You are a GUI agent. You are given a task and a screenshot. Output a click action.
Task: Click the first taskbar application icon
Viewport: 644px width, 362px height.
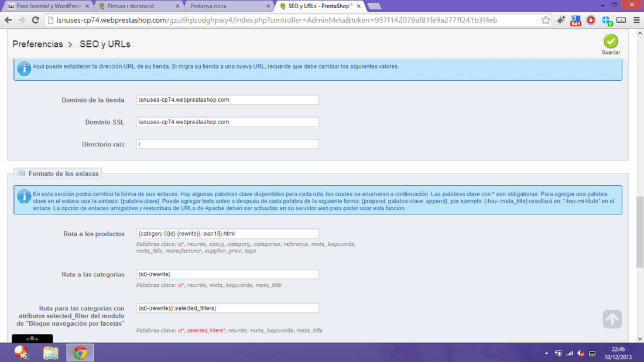point(21,353)
